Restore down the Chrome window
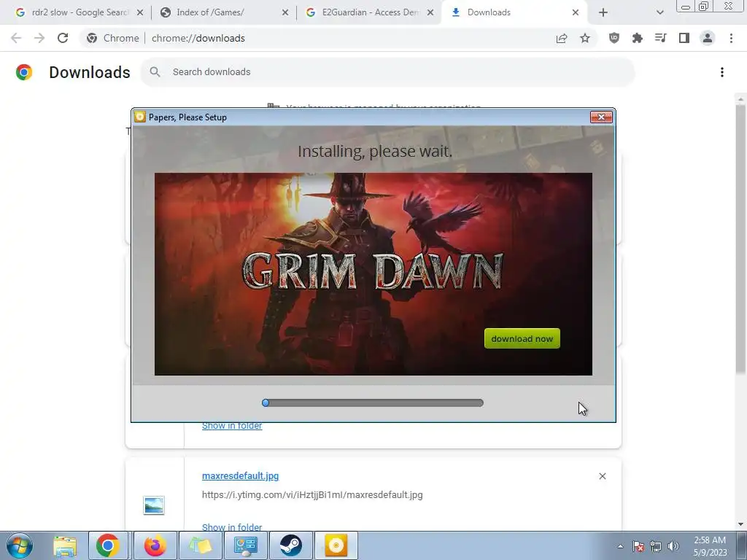 pyautogui.click(x=703, y=6)
